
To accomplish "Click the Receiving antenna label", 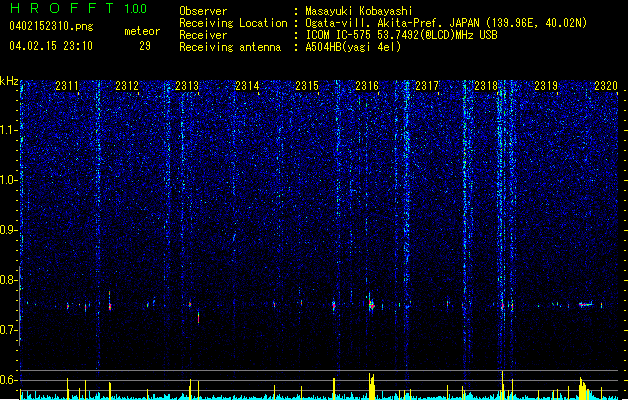I will [x=230, y=47].
